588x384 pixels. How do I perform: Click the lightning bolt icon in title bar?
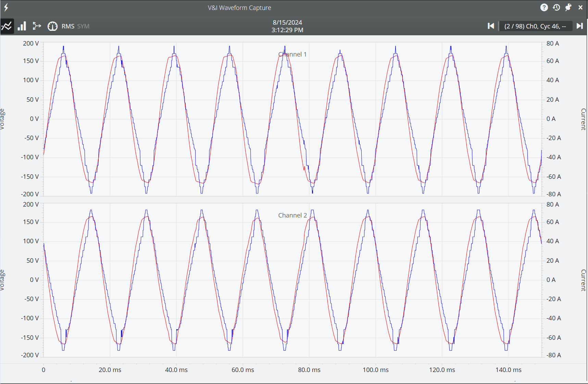point(6,7)
